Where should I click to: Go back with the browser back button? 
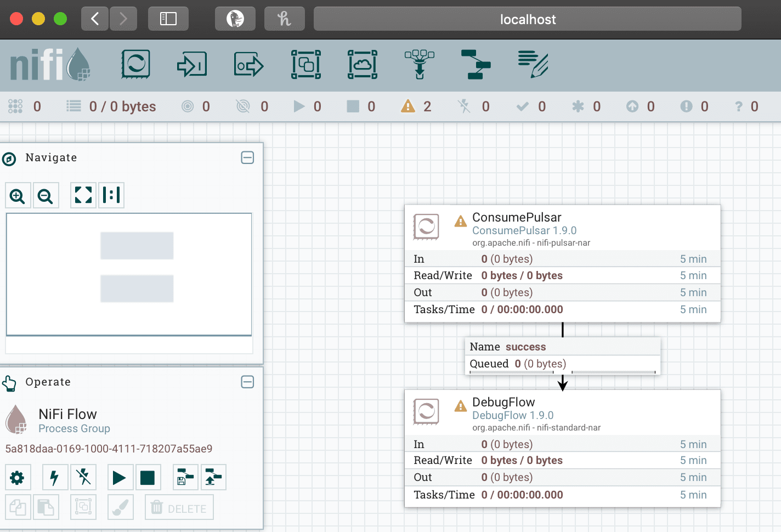pyautogui.click(x=95, y=19)
